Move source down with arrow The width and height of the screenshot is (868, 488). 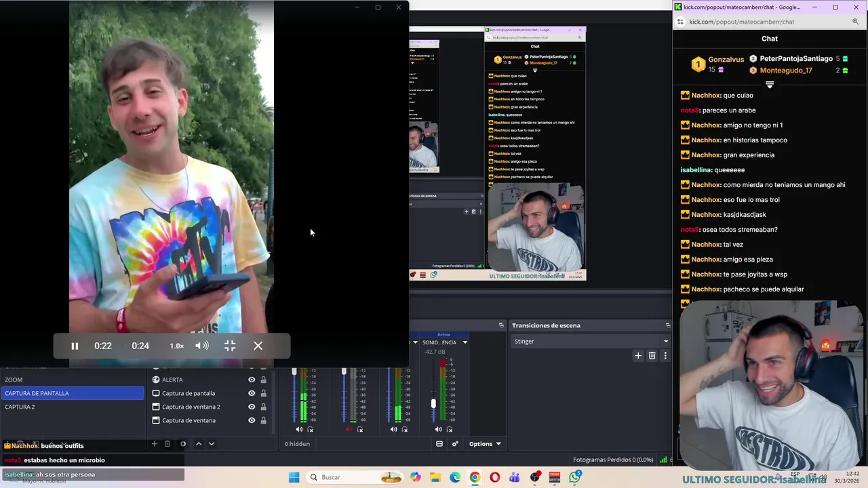point(212,444)
